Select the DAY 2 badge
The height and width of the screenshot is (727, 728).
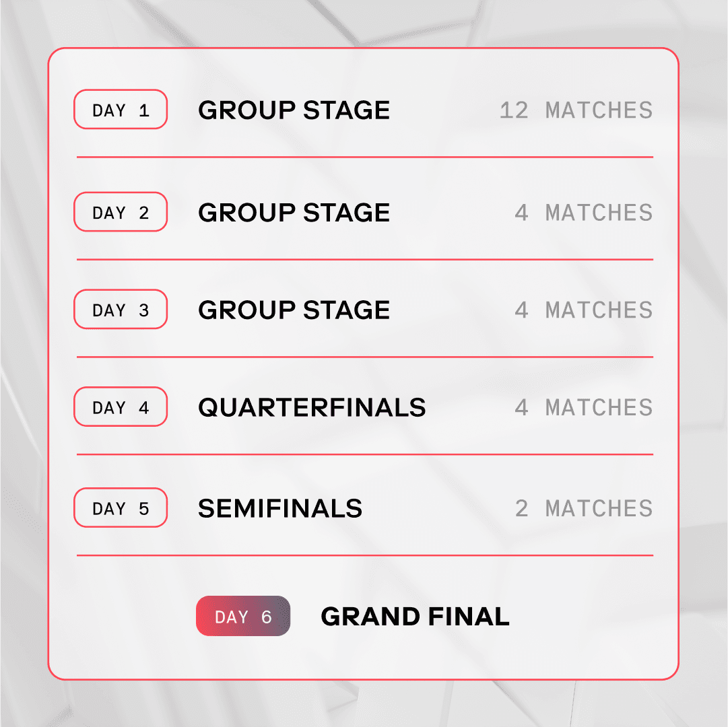121,212
